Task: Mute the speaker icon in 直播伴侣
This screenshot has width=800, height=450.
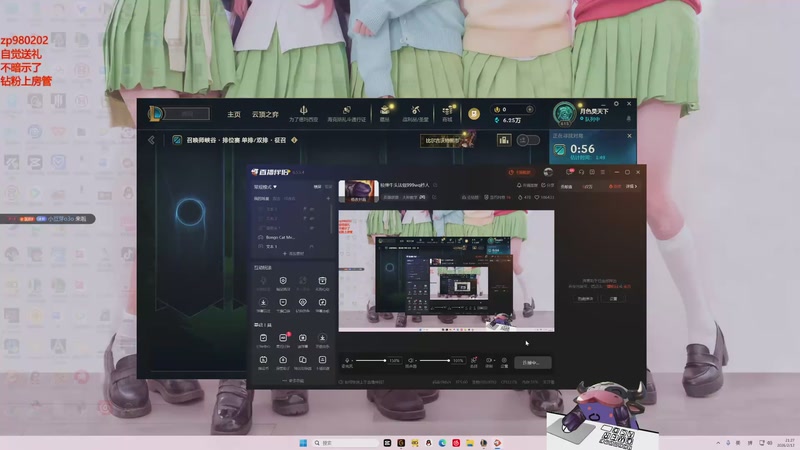Action: tap(411, 360)
